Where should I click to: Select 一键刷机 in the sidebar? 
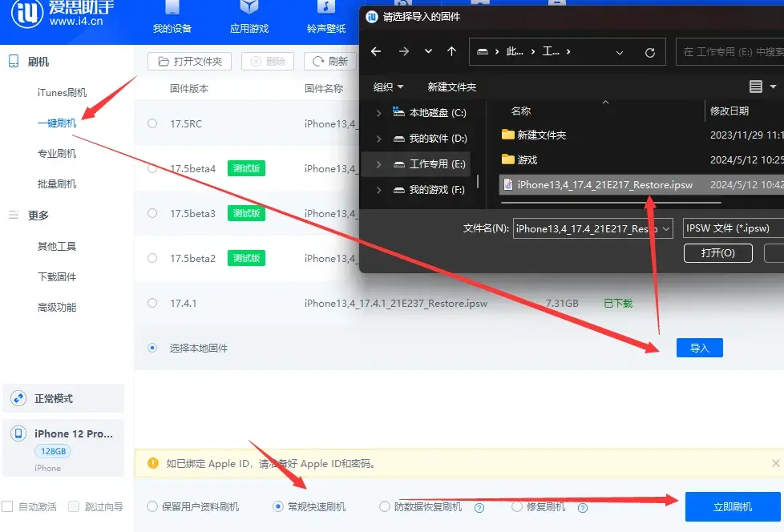point(57,123)
